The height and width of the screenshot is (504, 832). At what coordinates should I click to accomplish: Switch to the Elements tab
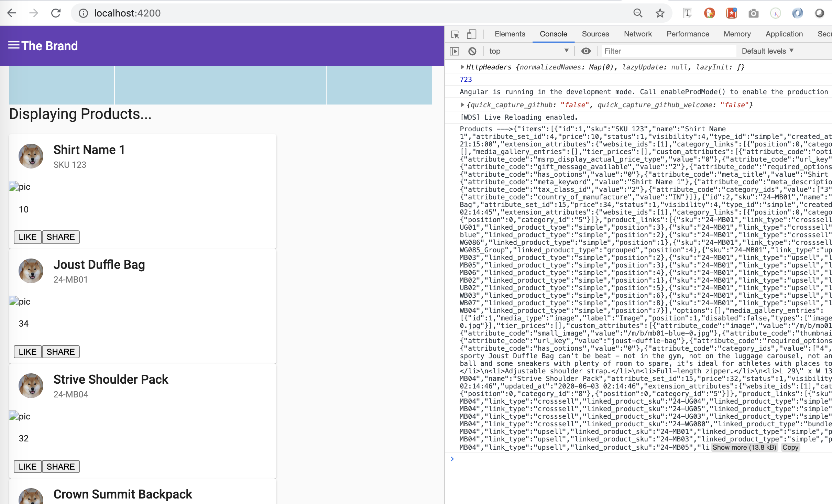click(x=510, y=34)
